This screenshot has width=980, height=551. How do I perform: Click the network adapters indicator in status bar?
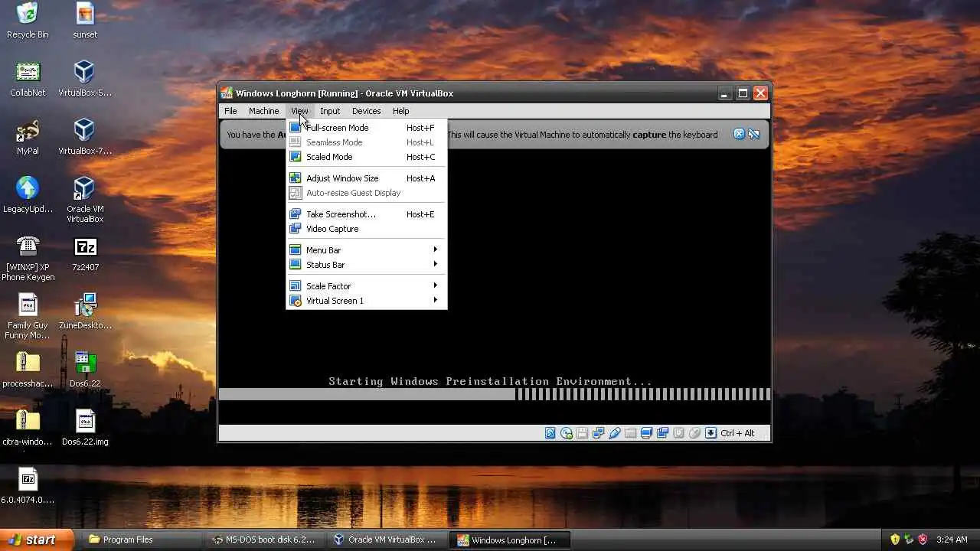[598, 433]
